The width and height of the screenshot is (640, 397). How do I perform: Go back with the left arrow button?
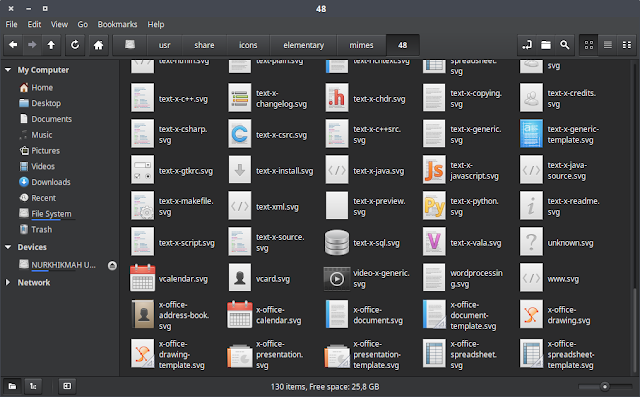(x=13, y=45)
